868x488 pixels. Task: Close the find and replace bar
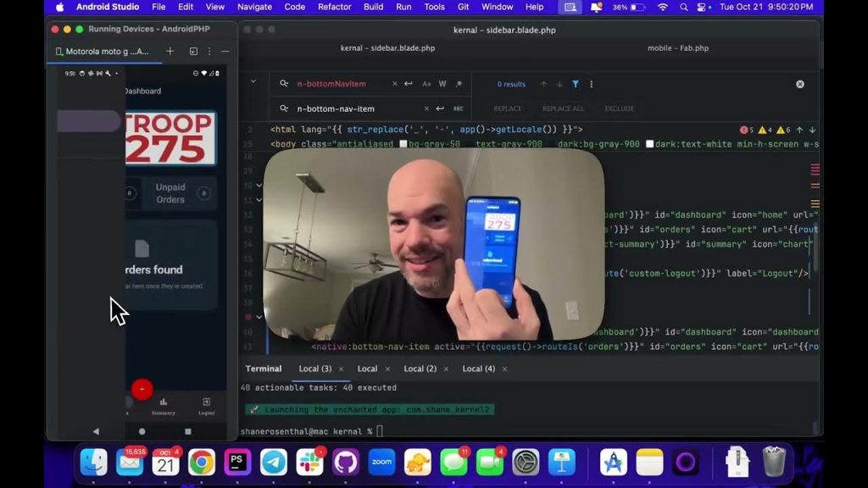[799, 84]
